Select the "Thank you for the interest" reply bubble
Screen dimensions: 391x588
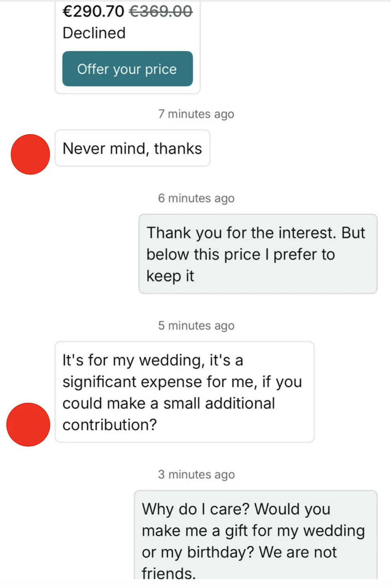(257, 254)
